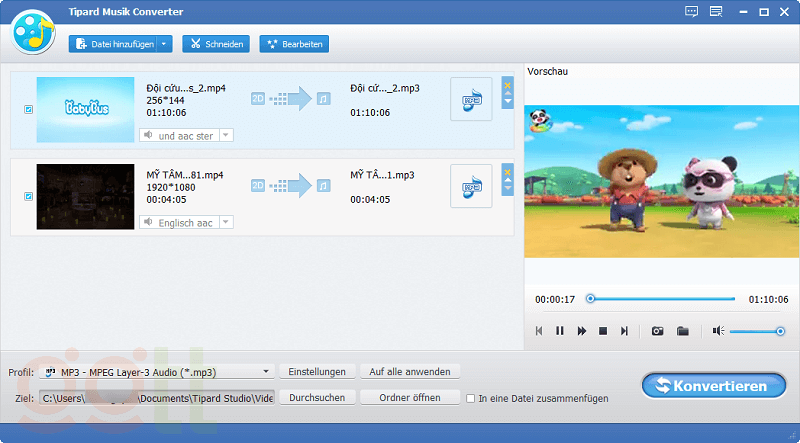This screenshot has height=443, width=800.
Task: Jump to next track in preview
Action: click(x=625, y=330)
